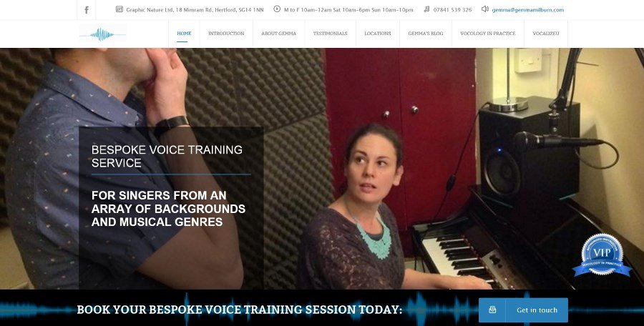Click the music note phone icon
The image size is (644, 326).
[426, 9]
